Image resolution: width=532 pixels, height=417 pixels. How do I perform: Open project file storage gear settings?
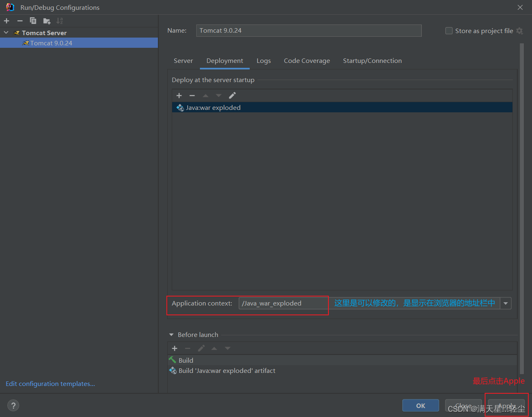point(519,31)
